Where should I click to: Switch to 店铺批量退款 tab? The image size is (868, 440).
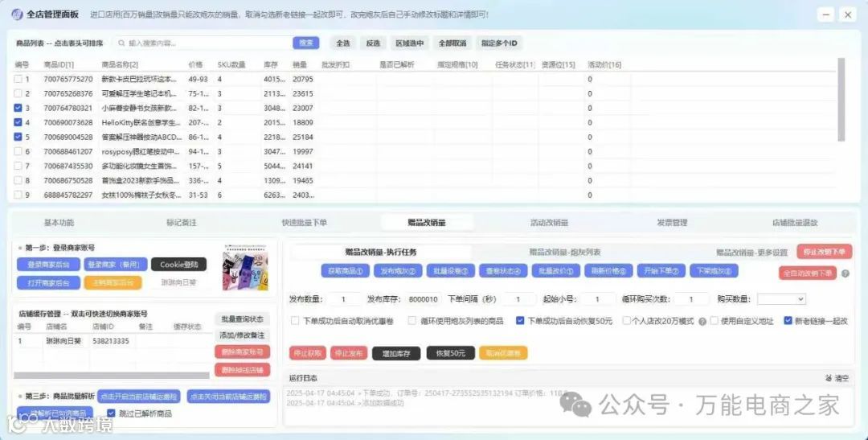(795, 222)
